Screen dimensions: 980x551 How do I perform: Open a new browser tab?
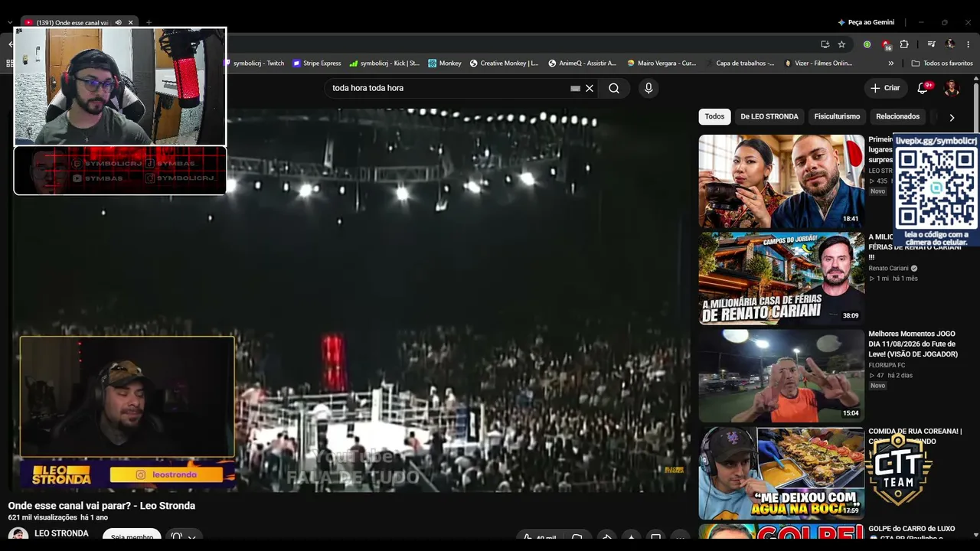point(149,23)
